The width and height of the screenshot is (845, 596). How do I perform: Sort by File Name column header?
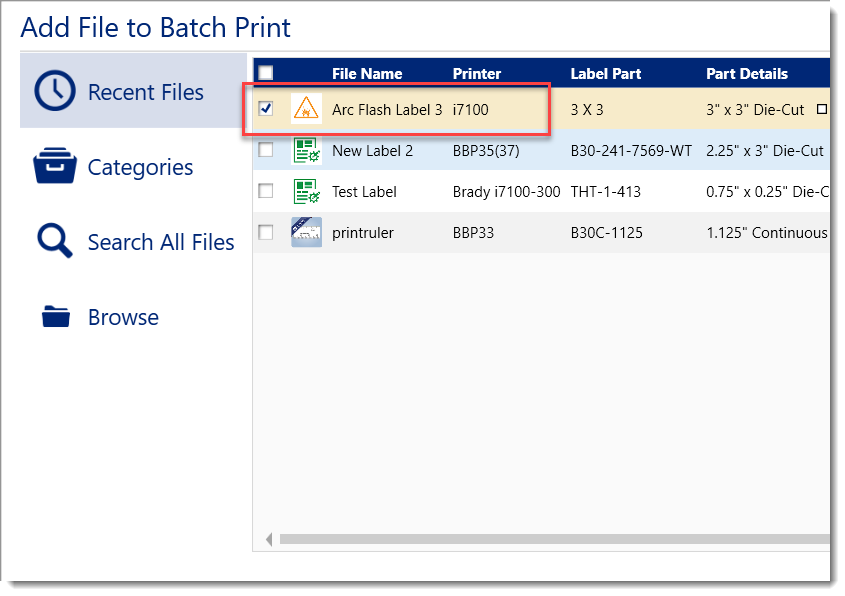click(x=367, y=73)
